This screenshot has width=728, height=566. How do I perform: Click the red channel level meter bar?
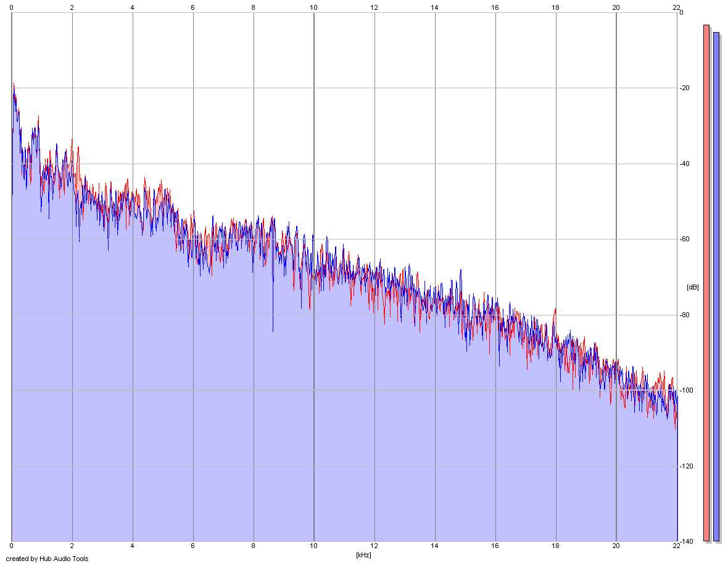pos(706,283)
